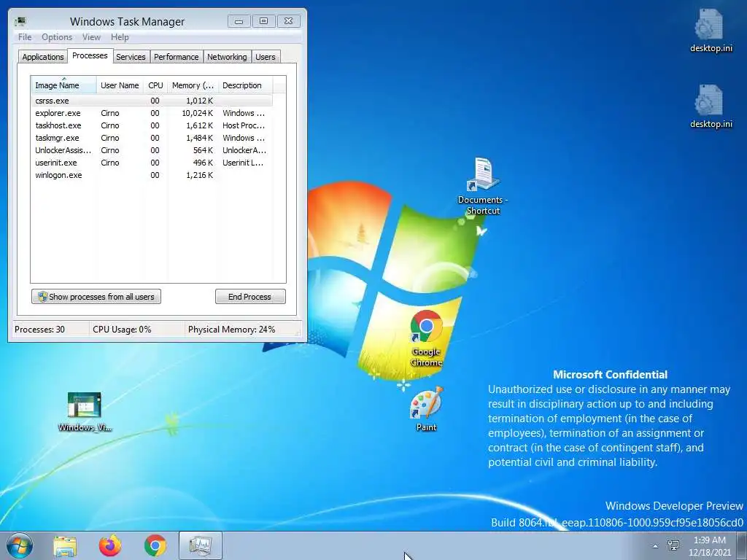Image resolution: width=747 pixels, height=560 pixels.
Task: Click Show processes from all users
Action: [96, 297]
